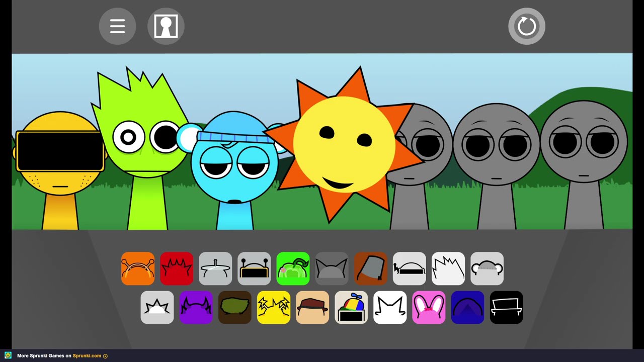
Task: Select the gray round-ears headphone icon
Action: click(487, 268)
